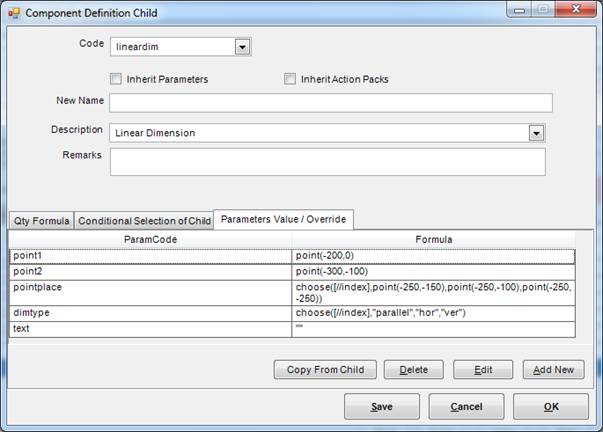Viewport: 603px width, 432px height.
Task: Click inside the Remarks text box
Action: (327, 162)
